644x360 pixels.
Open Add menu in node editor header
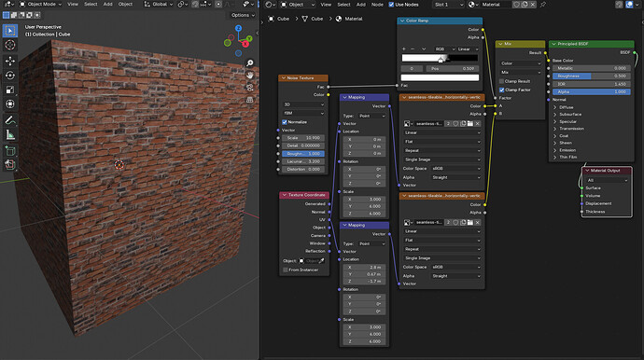pos(360,5)
